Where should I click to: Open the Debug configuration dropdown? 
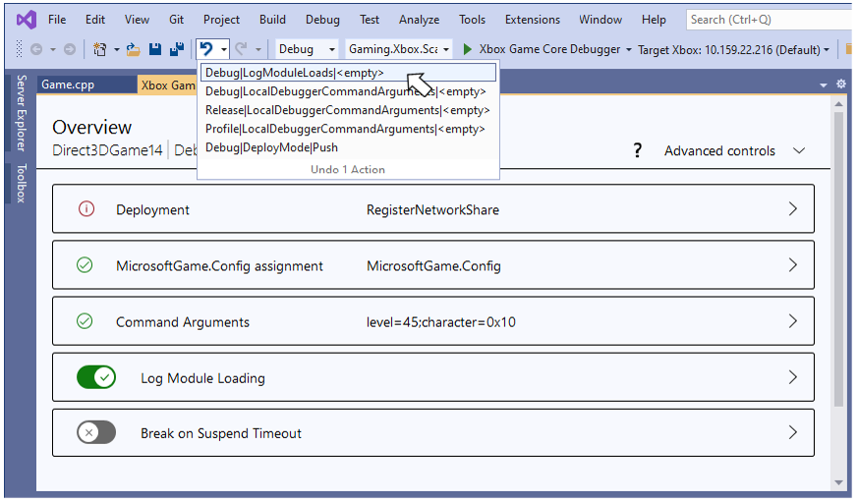(306, 49)
